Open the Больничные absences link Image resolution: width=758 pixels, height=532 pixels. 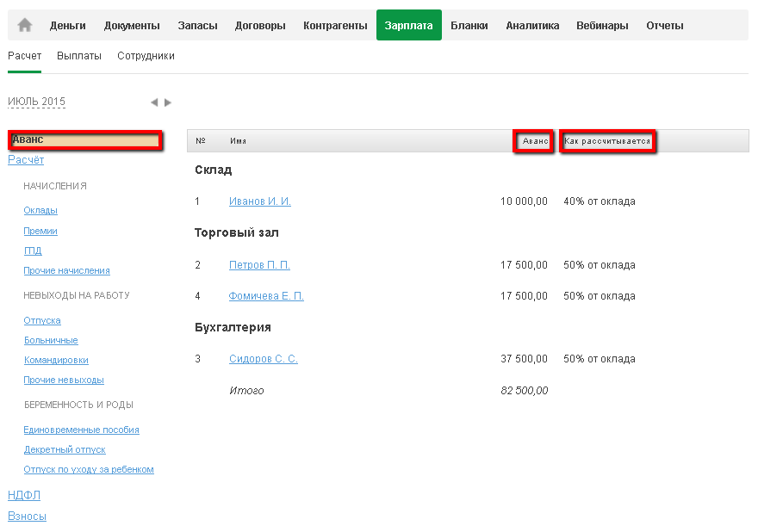coord(51,340)
